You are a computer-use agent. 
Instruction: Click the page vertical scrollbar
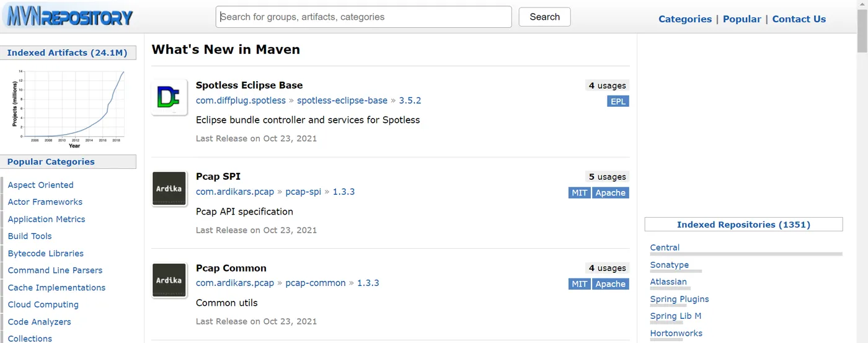(862, 25)
